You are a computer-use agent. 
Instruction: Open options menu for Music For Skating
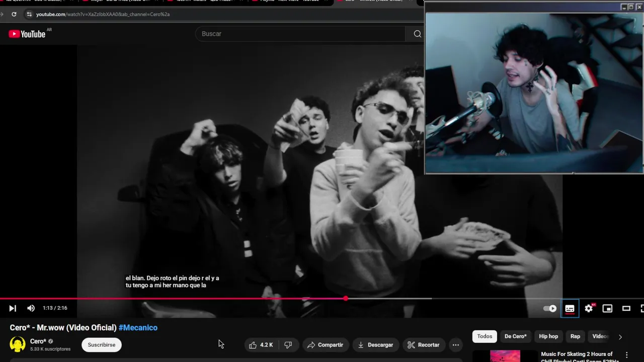(626, 355)
